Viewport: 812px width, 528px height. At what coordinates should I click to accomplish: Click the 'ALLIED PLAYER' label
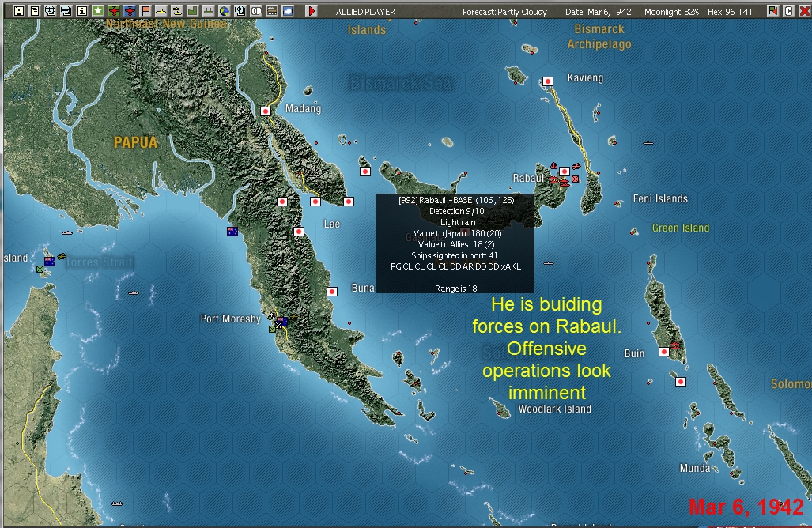click(x=365, y=12)
